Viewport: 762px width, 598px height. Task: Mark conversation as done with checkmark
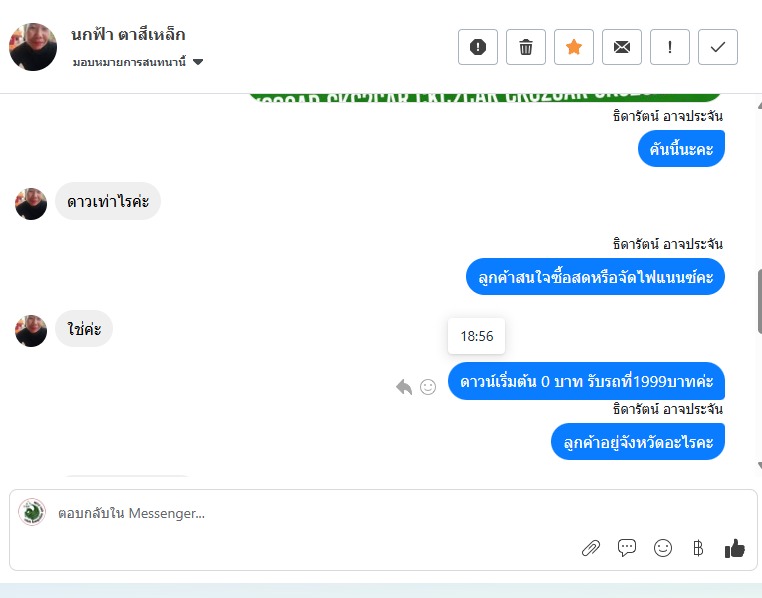pyautogui.click(x=718, y=47)
